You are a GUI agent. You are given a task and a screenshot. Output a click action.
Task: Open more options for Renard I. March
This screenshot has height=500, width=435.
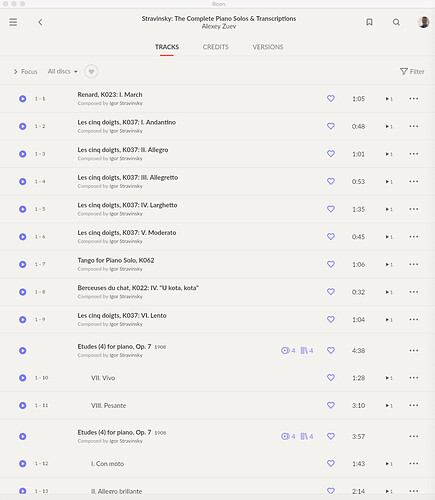(414, 99)
